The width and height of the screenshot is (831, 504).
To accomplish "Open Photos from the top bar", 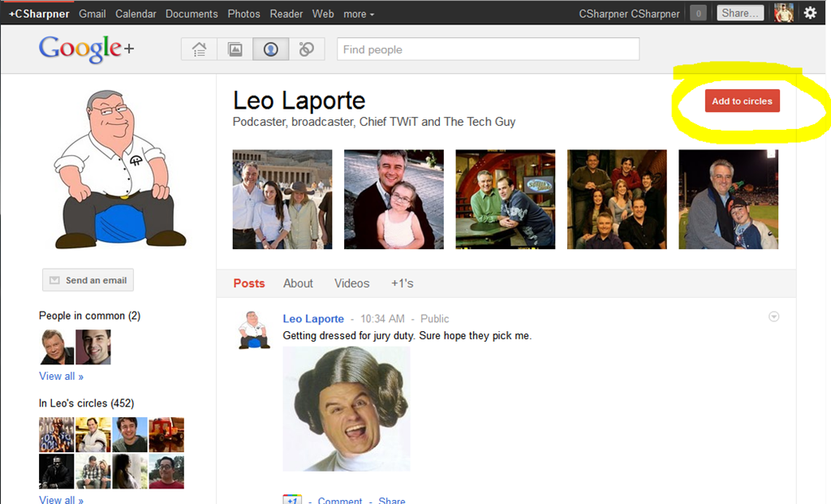I will tap(243, 14).
